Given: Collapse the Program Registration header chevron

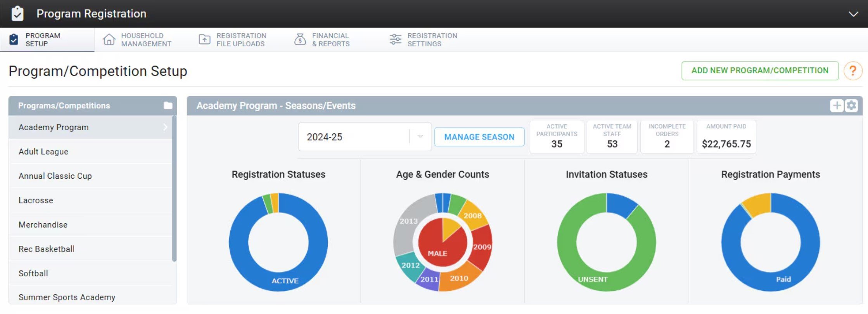Looking at the screenshot, I should [x=853, y=14].
